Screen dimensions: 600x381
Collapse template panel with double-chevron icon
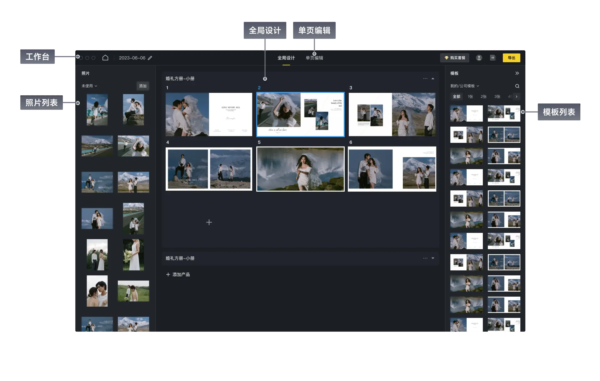(517, 73)
